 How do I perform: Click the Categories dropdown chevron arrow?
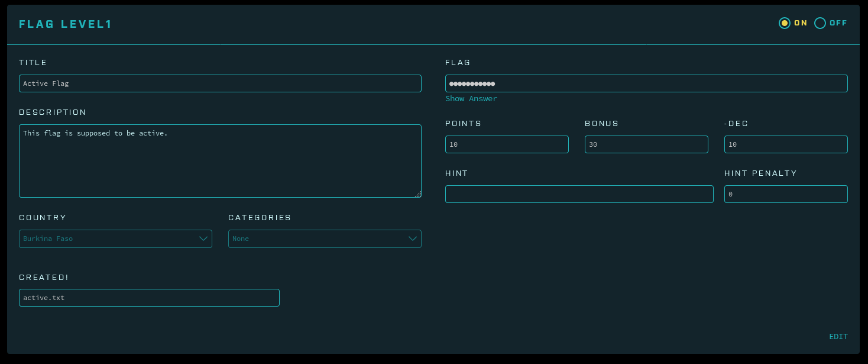tap(413, 239)
